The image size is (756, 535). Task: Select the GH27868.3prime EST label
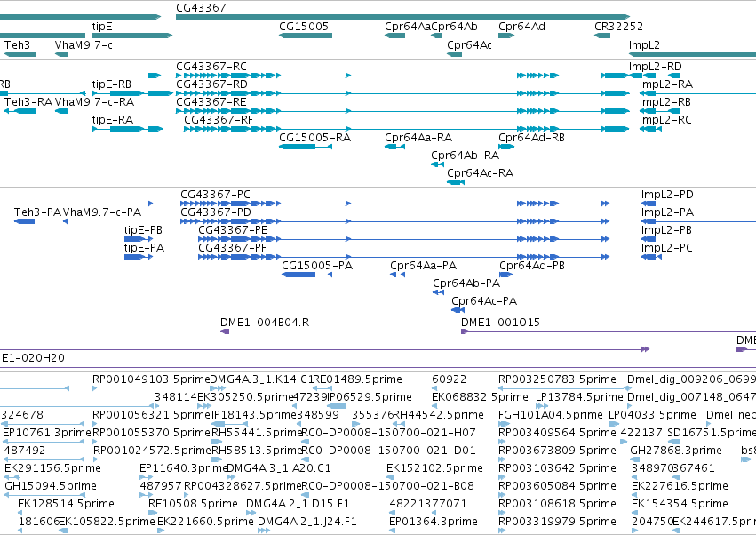click(x=676, y=451)
